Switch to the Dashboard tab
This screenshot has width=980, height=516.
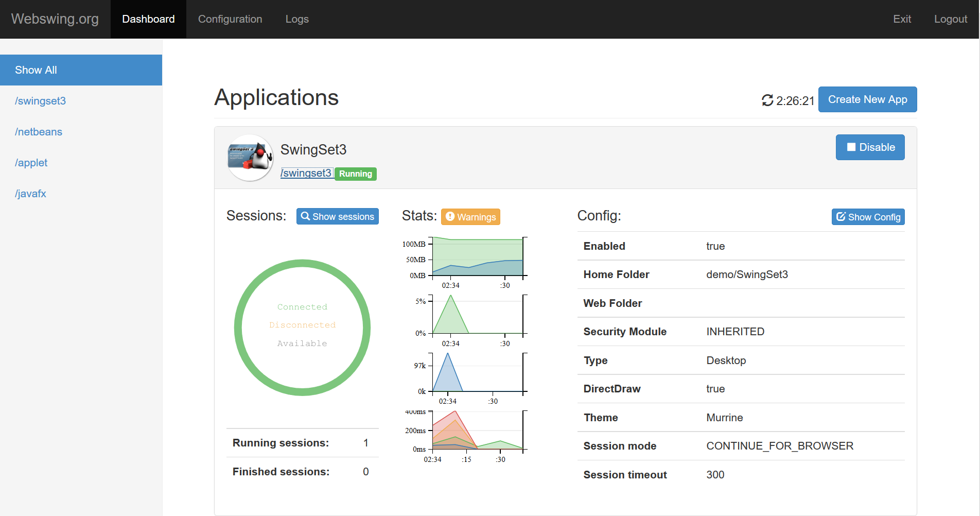click(148, 19)
